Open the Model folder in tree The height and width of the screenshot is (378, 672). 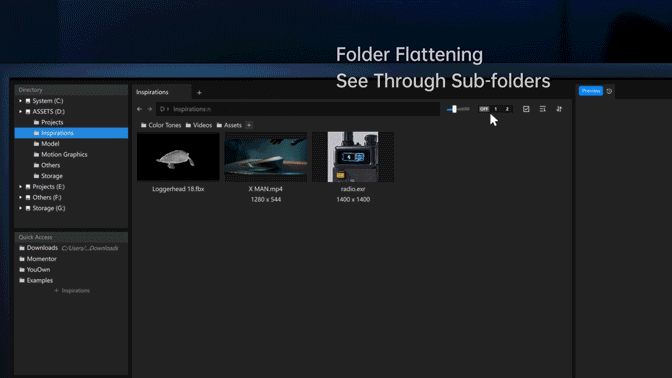coord(50,144)
